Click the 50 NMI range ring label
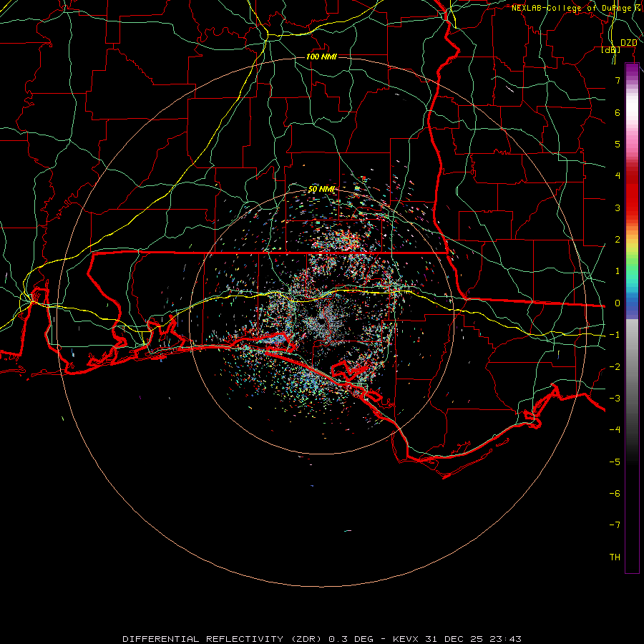The image size is (644, 644). [321, 190]
